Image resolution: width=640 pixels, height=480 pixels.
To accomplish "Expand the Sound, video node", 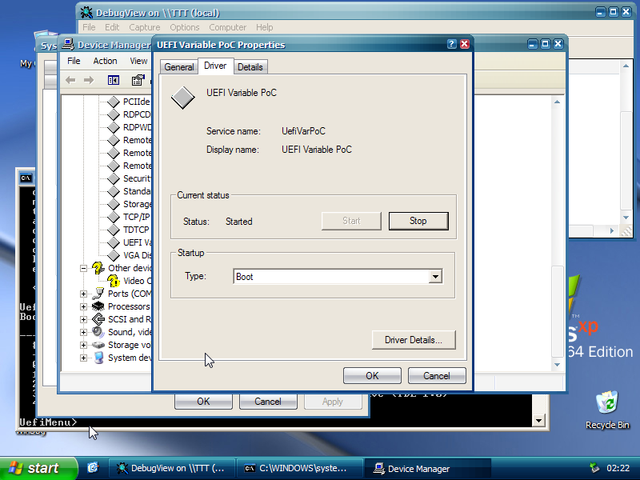I will (83, 332).
